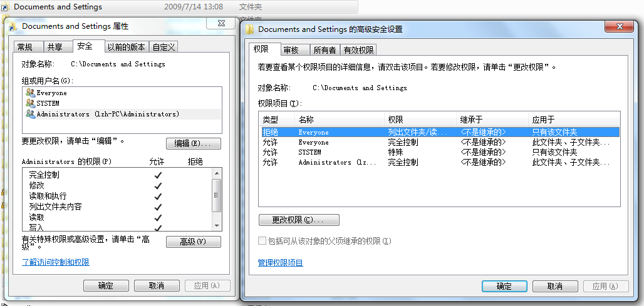Select the Administrators group icon
The width and height of the screenshot is (644, 306).
(30, 114)
